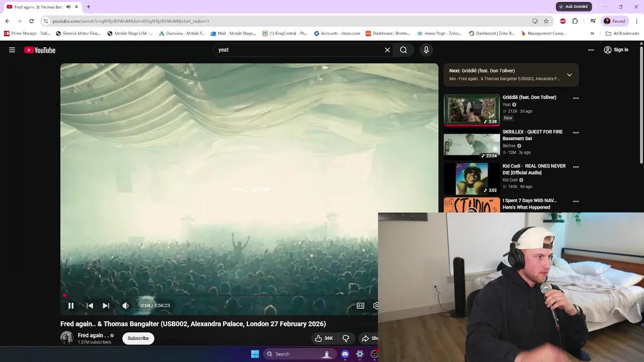This screenshot has height=362, width=644.
Task: Click Ask Gemini button
Action: pos(573,7)
